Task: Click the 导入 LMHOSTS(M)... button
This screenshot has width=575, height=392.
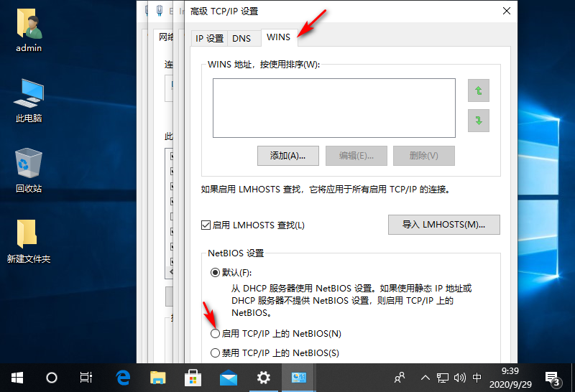Action: click(x=443, y=225)
